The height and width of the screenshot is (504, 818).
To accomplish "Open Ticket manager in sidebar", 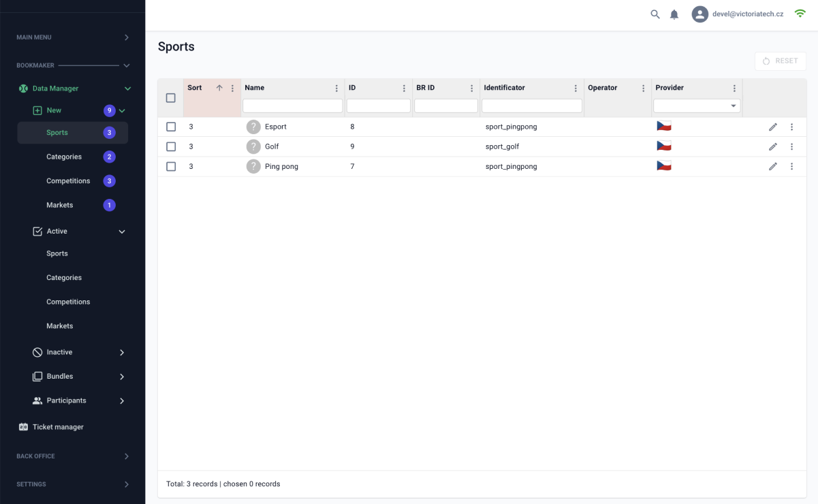I will point(58,427).
